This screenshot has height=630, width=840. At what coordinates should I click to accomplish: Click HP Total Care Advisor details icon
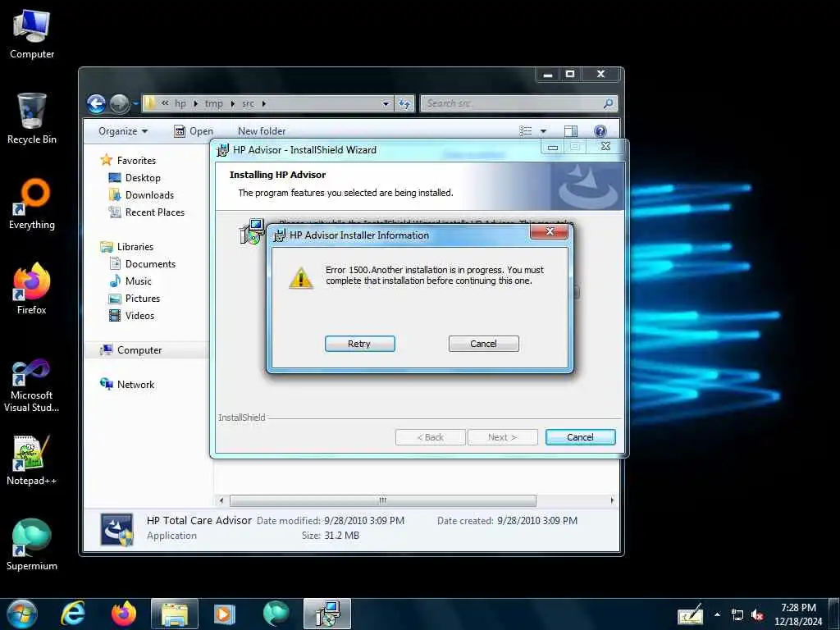[116, 529]
